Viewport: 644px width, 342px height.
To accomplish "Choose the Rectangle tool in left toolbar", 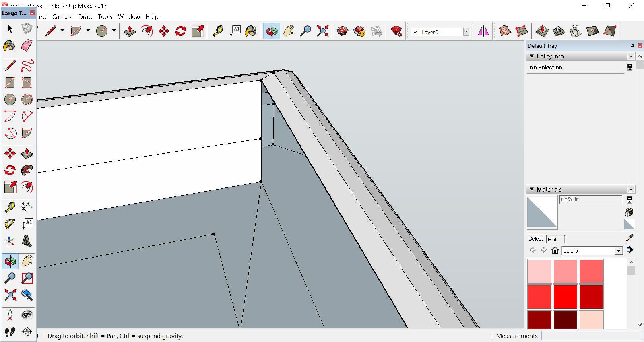I will click(10, 82).
